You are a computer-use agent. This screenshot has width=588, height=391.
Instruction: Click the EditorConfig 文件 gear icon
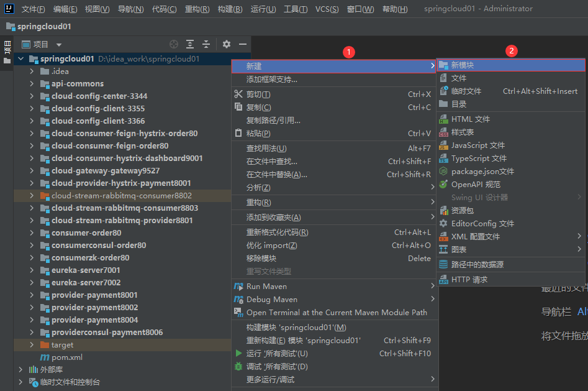pyautogui.click(x=443, y=224)
